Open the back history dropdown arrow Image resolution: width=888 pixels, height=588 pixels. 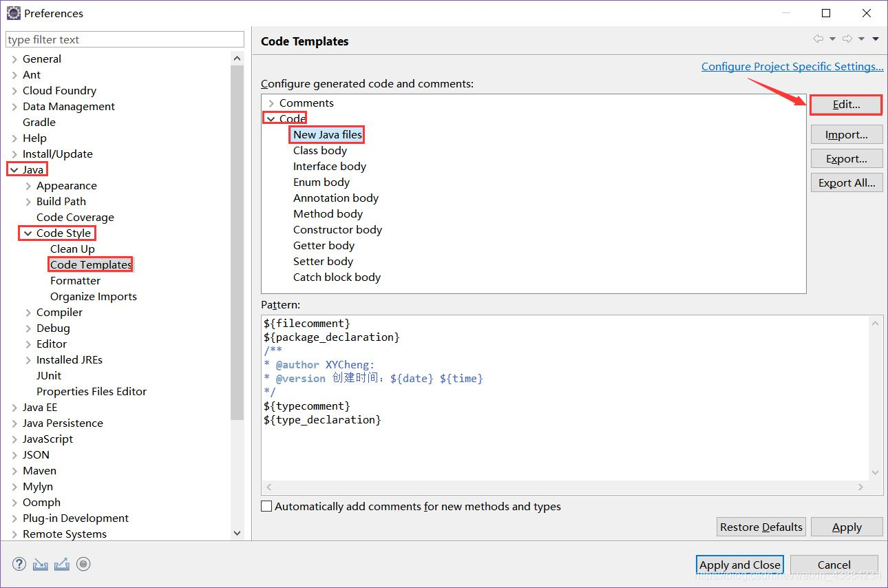pos(832,39)
